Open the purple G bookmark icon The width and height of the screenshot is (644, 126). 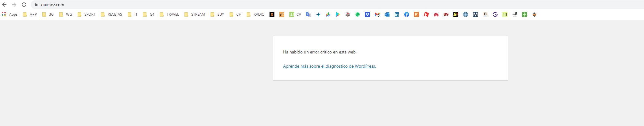click(495, 14)
